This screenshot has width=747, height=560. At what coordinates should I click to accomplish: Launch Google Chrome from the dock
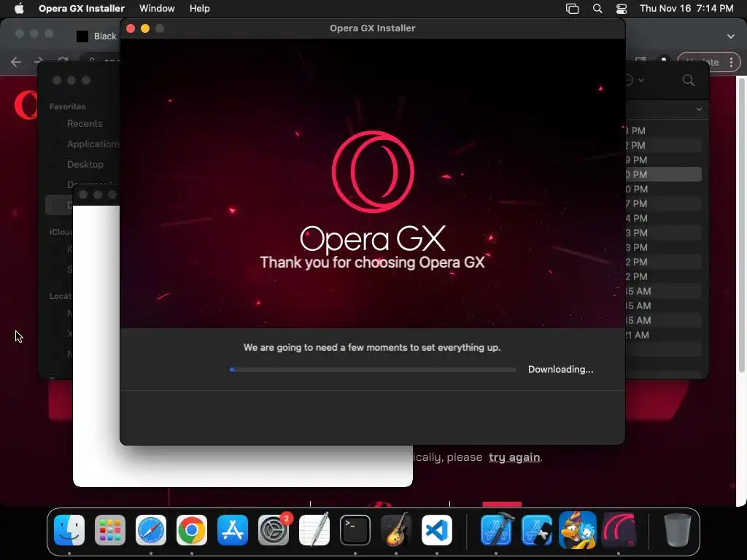click(x=192, y=530)
